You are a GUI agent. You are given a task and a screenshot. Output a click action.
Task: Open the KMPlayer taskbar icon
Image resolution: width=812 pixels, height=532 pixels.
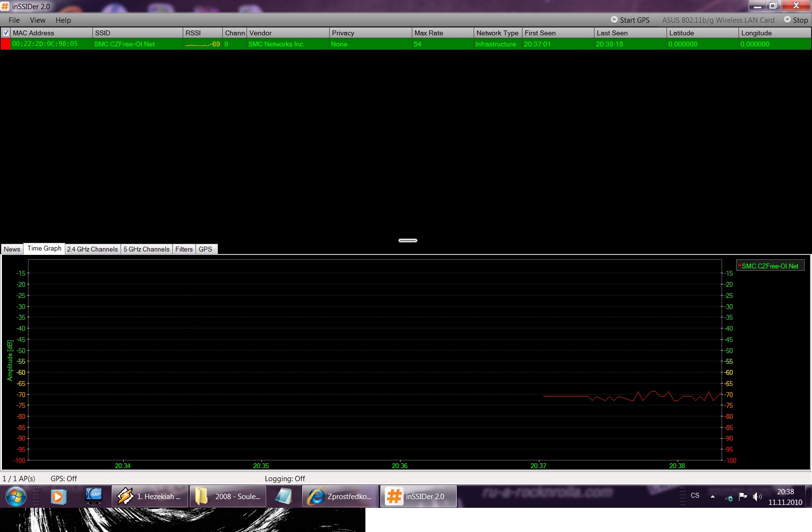click(x=94, y=496)
